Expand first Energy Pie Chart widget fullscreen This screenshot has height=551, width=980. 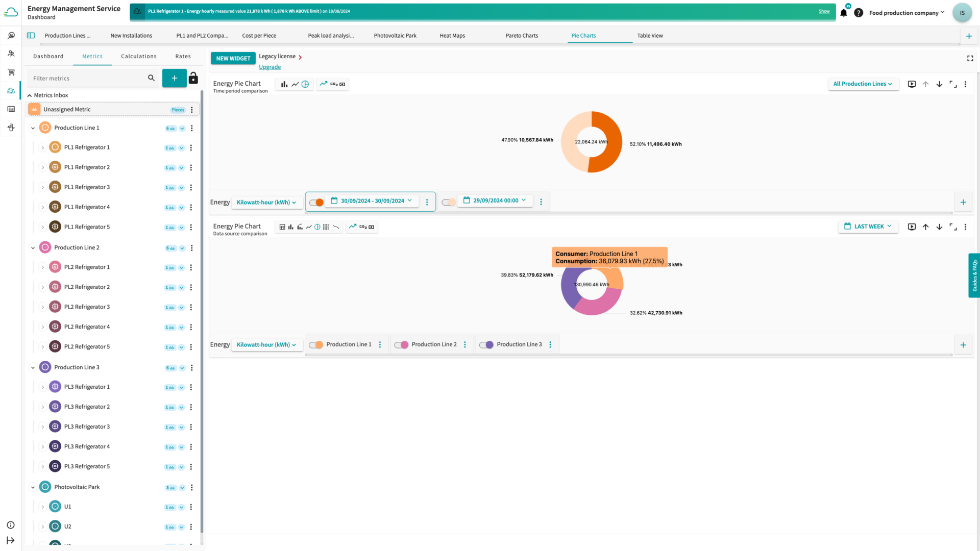click(953, 84)
